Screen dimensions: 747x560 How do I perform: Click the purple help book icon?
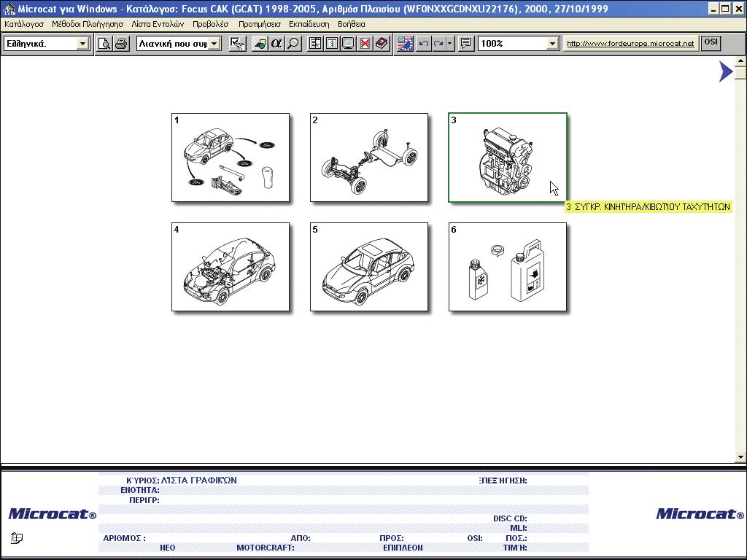[382, 44]
